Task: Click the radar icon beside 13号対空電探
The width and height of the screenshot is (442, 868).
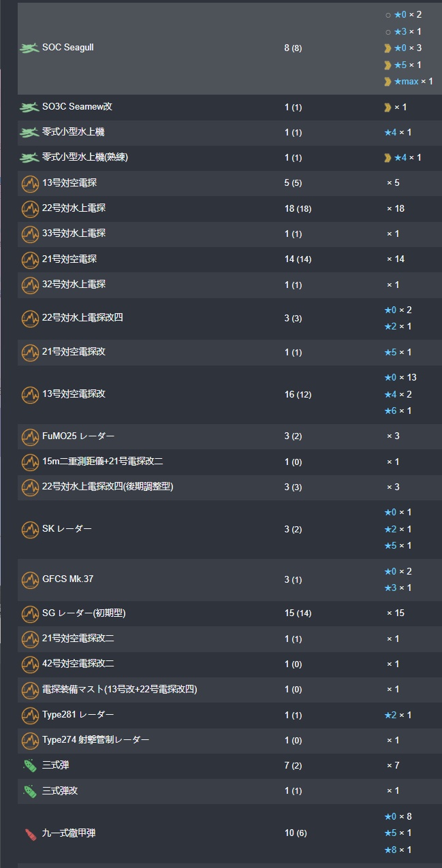Action: point(30,183)
